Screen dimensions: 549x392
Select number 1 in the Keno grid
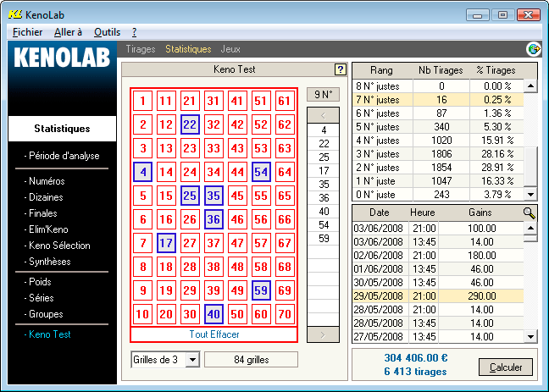pos(142,102)
